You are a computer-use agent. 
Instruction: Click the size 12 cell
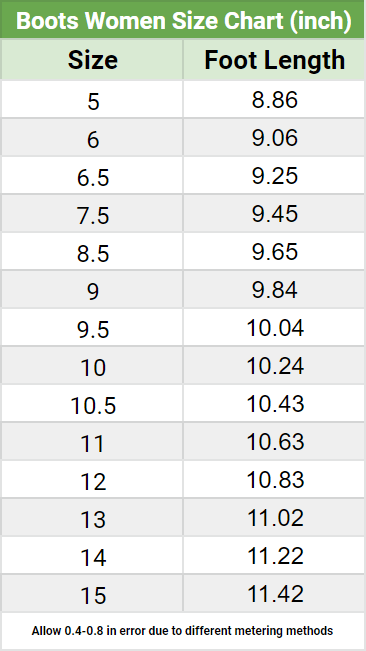92,480
